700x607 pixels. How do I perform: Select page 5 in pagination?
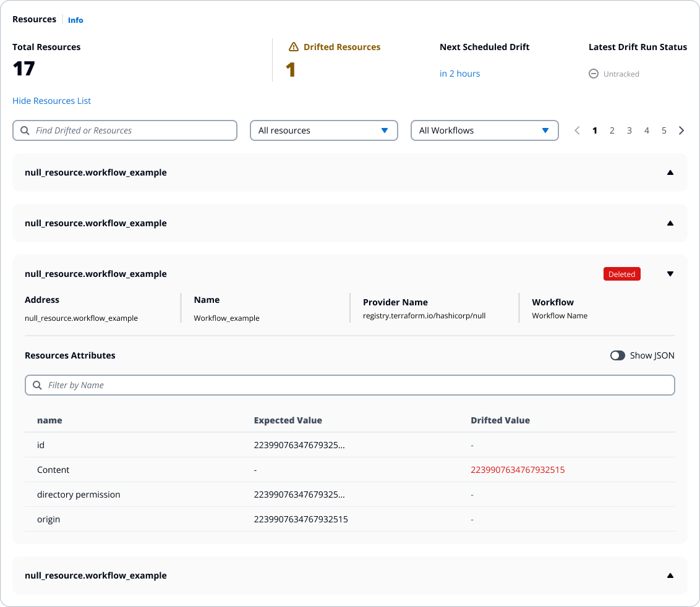pyautogui.click(x=664, y=130)
